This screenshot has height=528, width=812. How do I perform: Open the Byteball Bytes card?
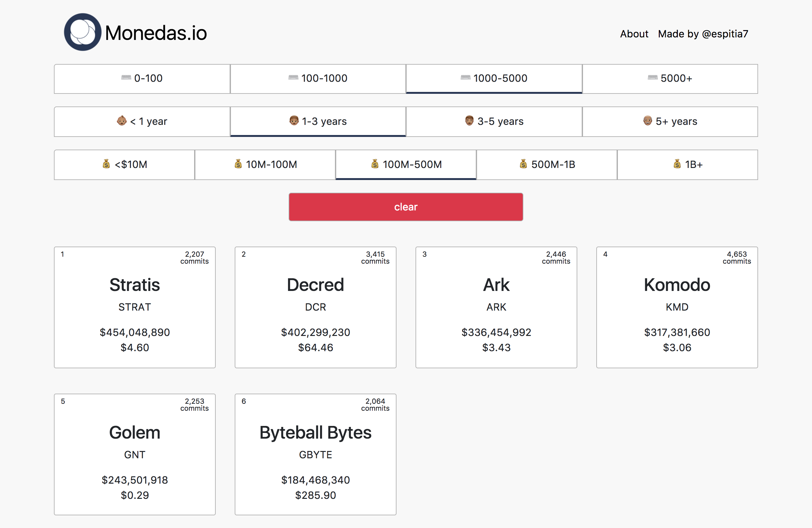[x=315, y=454]
